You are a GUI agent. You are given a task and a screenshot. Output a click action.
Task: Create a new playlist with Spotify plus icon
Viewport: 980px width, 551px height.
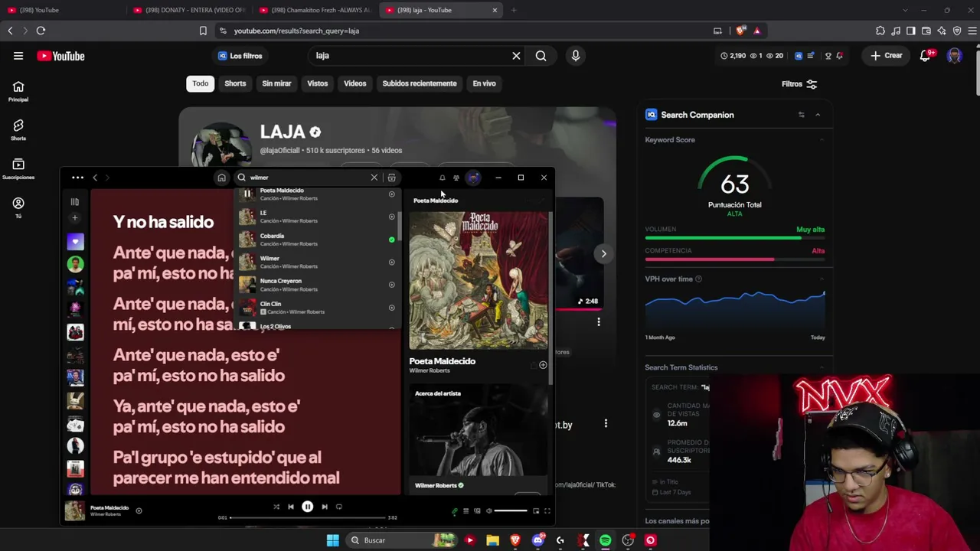(x=74, y=218)
